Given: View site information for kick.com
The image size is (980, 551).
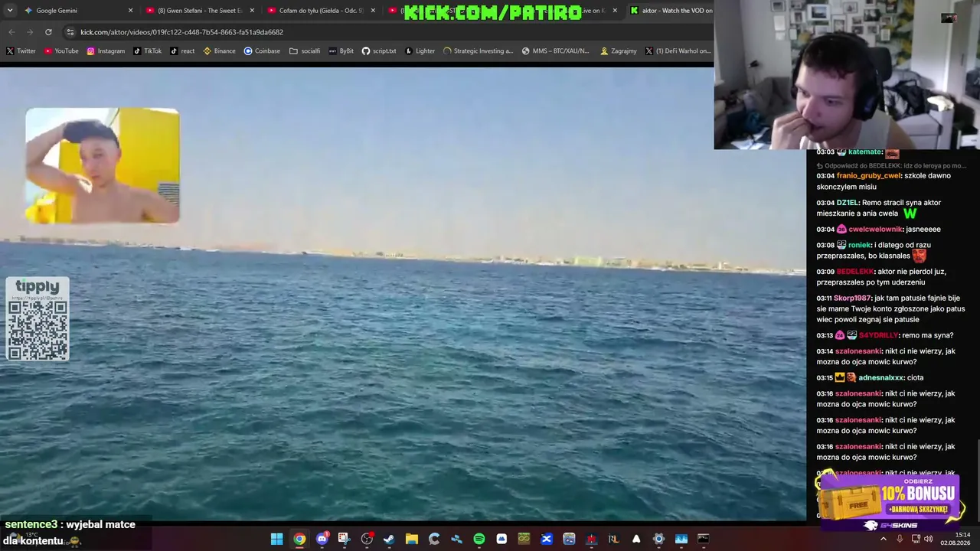Looking at the screenshot, I should tap(70, 32).
